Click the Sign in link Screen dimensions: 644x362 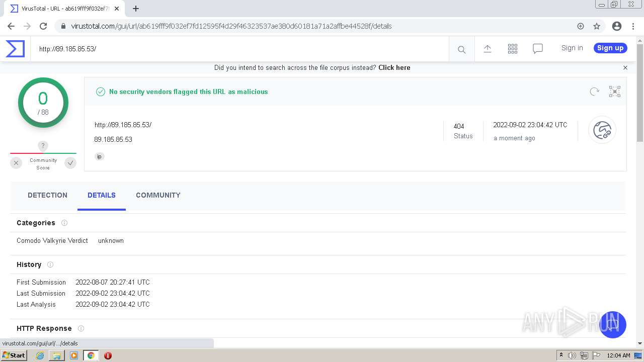(572, 48)
